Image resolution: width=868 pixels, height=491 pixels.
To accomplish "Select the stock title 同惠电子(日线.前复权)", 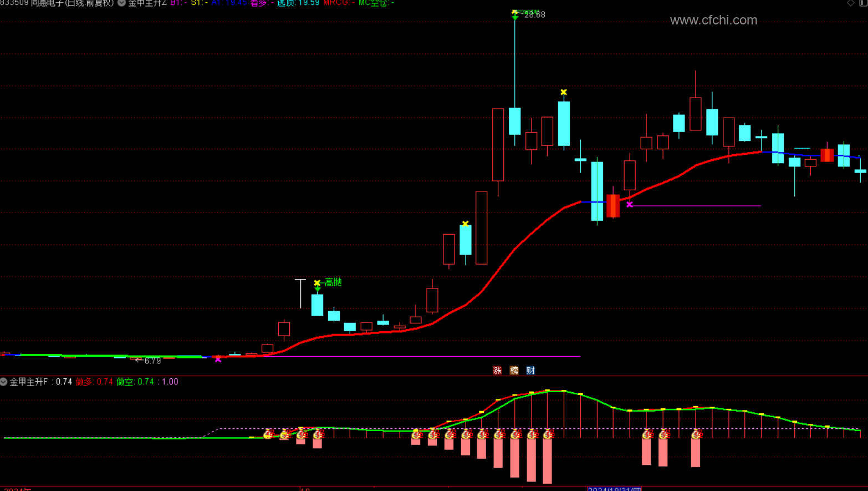I will 73,3.
